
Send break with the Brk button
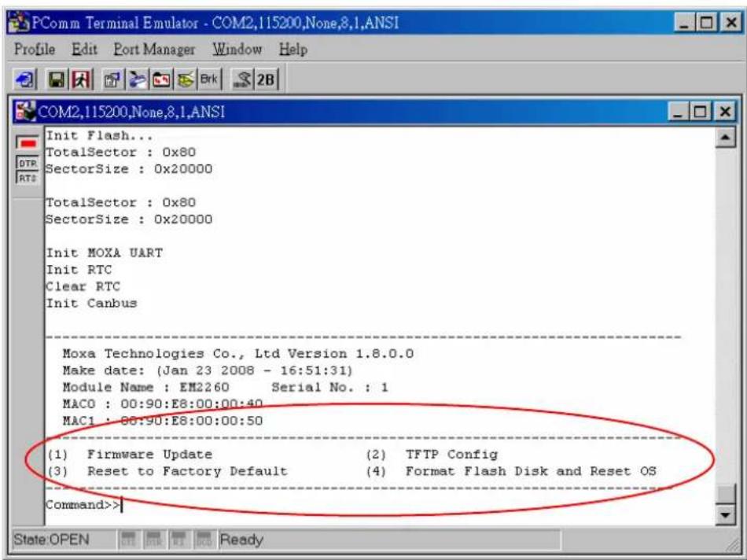click(x=209, y=79)
